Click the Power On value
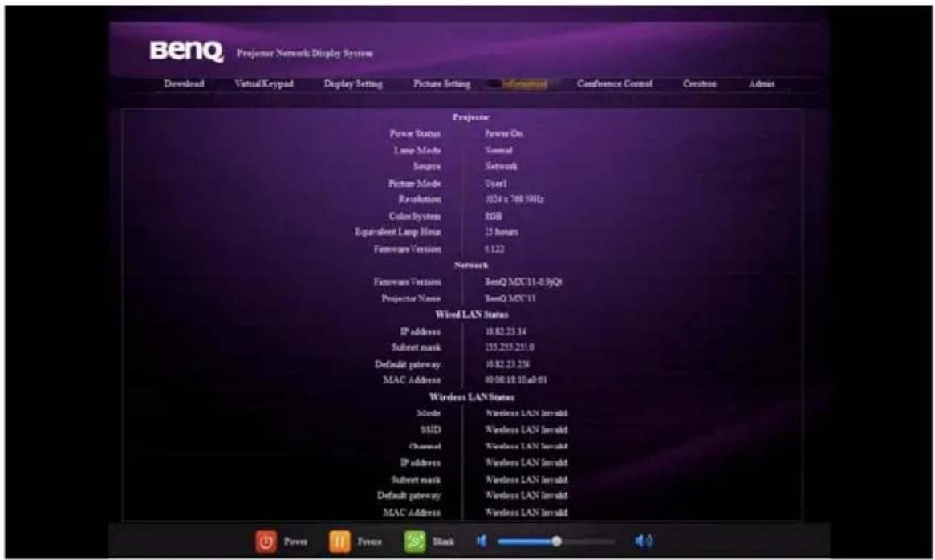The image size is (935, 560). click(x=504, y=134)
